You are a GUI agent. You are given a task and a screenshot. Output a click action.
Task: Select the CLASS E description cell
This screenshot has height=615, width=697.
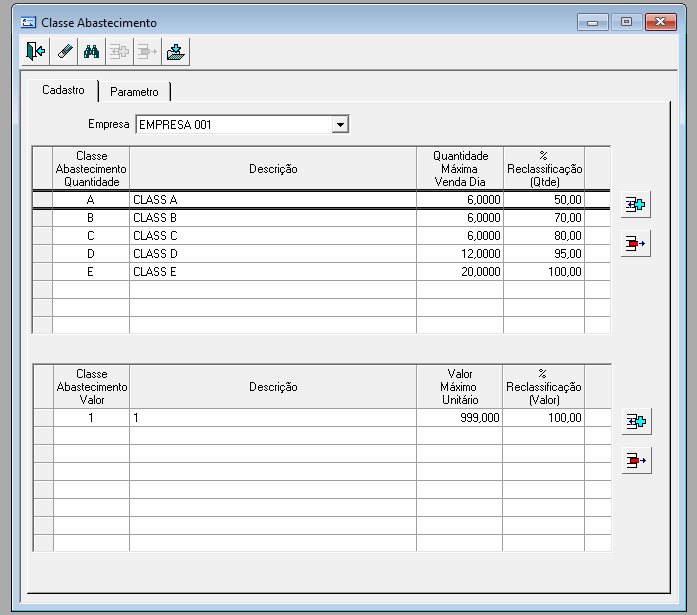pyautogui.click(x=273, y=272)
